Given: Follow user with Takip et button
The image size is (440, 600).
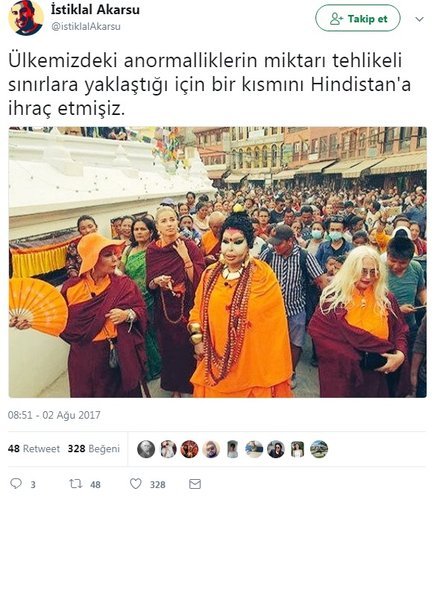Looking at the screenshot, I should click(x=358, y=18).
